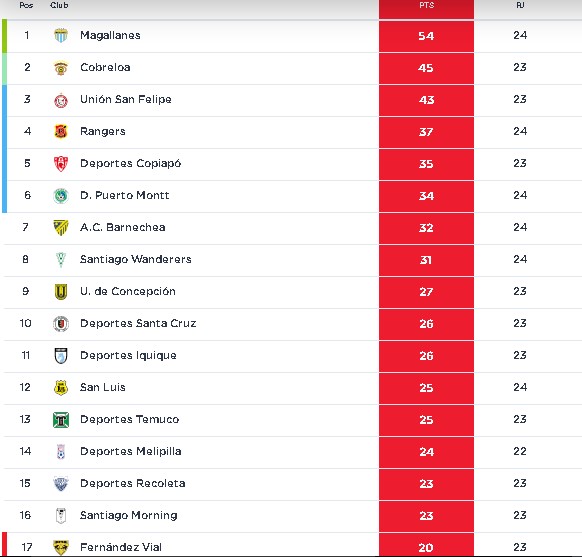Open the Deportes Iquique team name link
Image resolution: width=582 pixels, height=557 pixels.
(x=128, y=356)
